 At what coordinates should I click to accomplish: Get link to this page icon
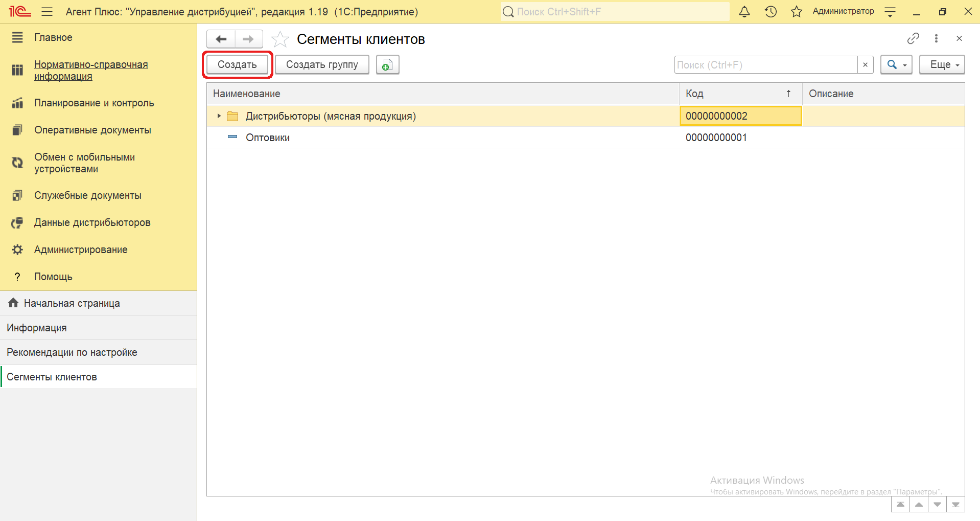tap(913, 38)
